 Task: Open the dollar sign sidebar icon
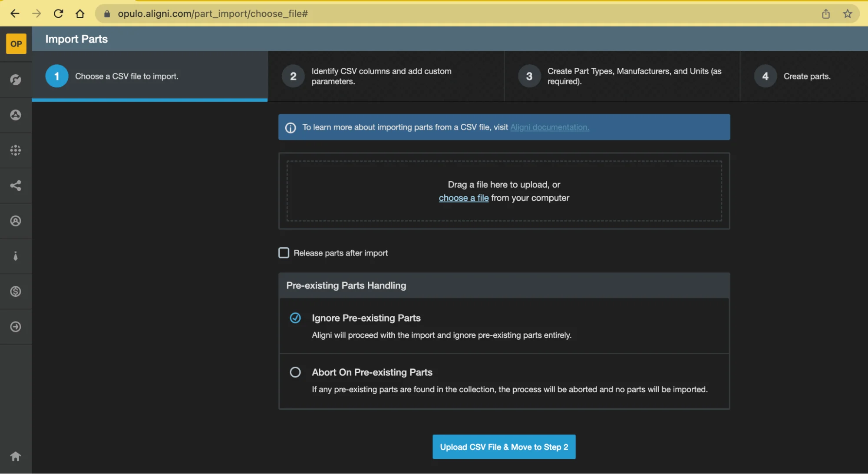point(16,292)
